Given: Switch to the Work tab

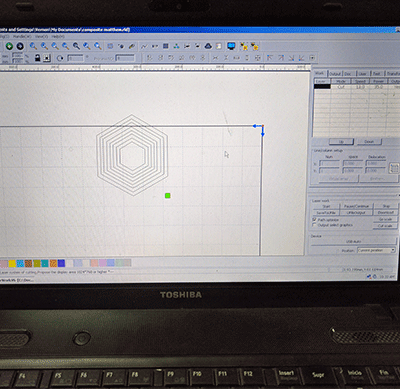Looking at the screenshot, I should pyautogui.click(x=320, y=73).
